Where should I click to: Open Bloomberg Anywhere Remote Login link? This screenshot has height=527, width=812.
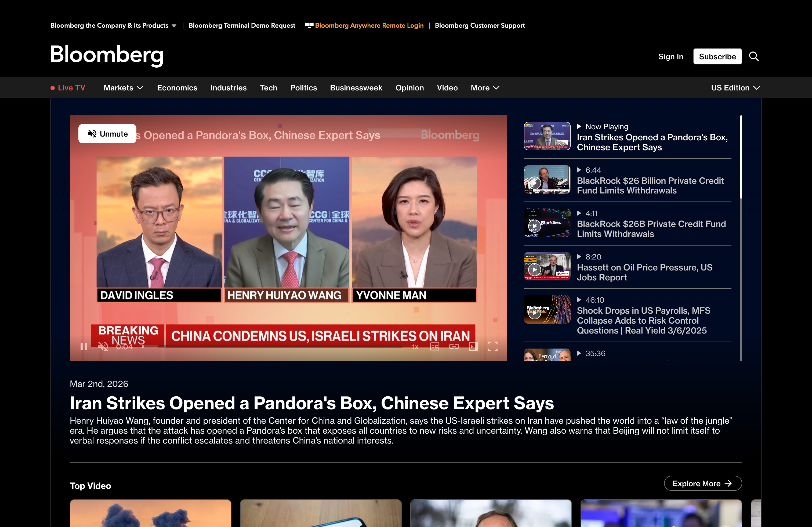[x=369, y=25]
